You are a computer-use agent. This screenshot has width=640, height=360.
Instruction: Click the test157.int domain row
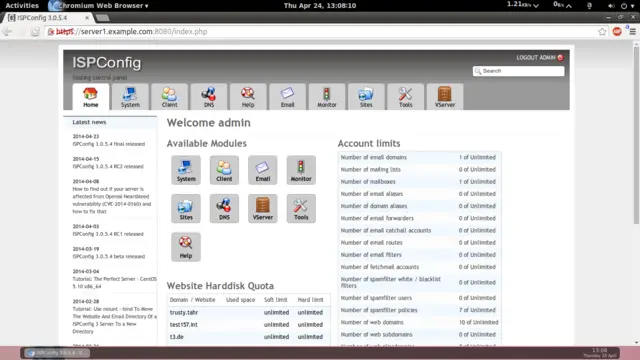[x=248, y=324]
